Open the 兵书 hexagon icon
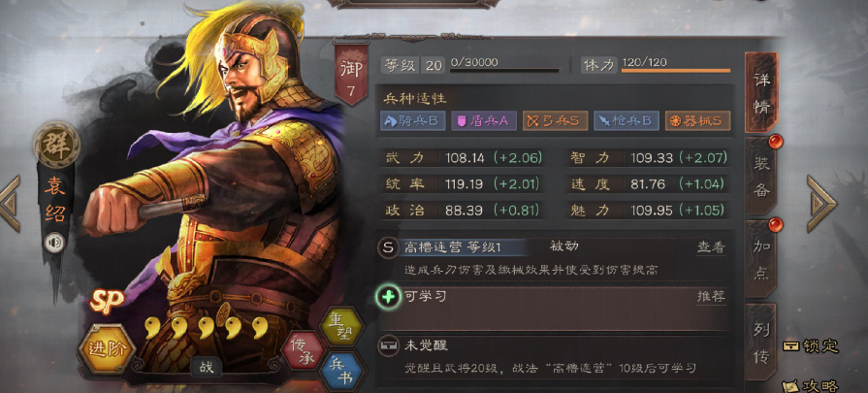The height and width of the screenshot is (393, 868). point(341,371)
